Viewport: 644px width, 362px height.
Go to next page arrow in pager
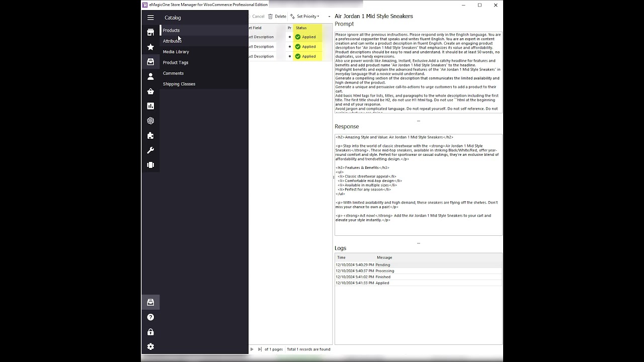tap(252, 349)
